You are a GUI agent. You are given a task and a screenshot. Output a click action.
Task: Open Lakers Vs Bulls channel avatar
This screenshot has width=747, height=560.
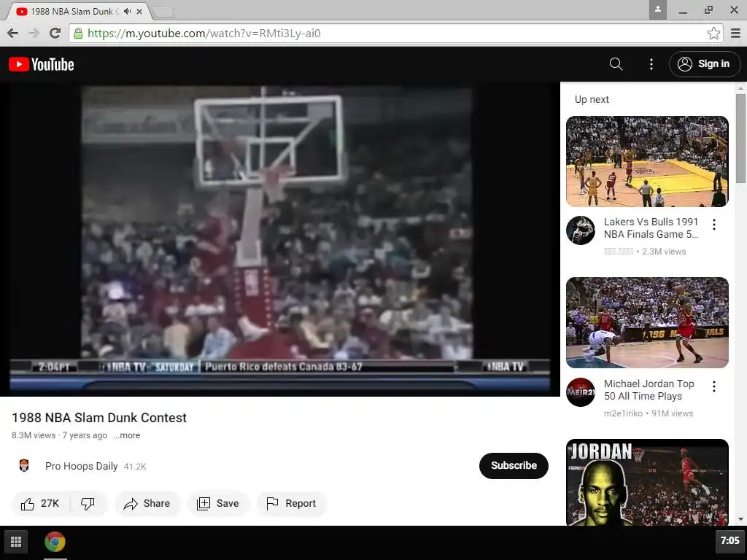click(580, 230)
